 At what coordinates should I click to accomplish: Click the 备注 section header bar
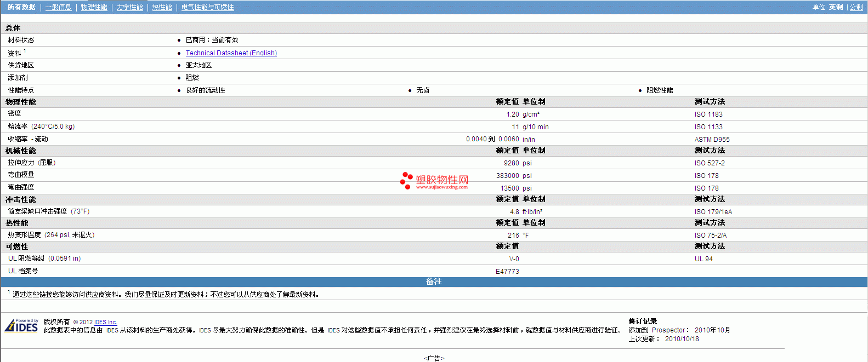pos(434,281)
